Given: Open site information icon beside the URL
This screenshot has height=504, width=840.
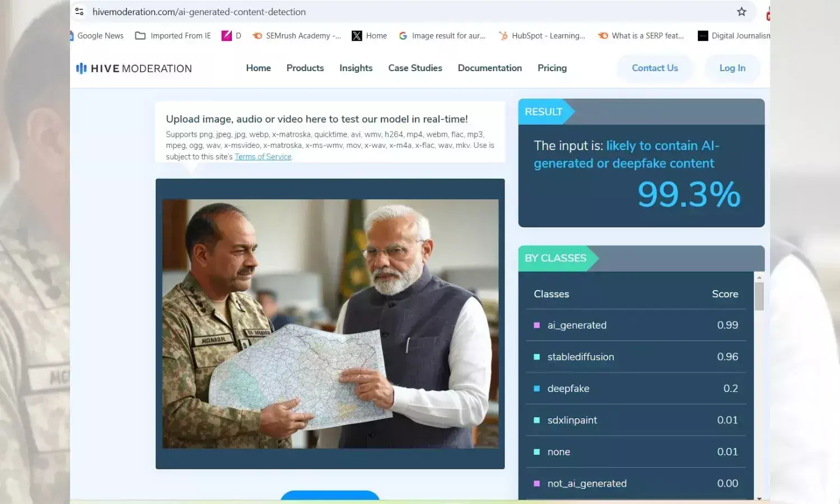Looking at the screenshot, I should click(80, 12).
